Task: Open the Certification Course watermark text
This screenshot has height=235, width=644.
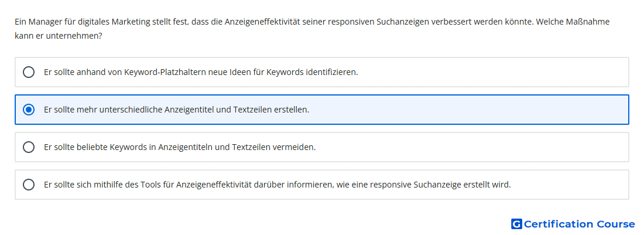Action: [x=579, y=224]
